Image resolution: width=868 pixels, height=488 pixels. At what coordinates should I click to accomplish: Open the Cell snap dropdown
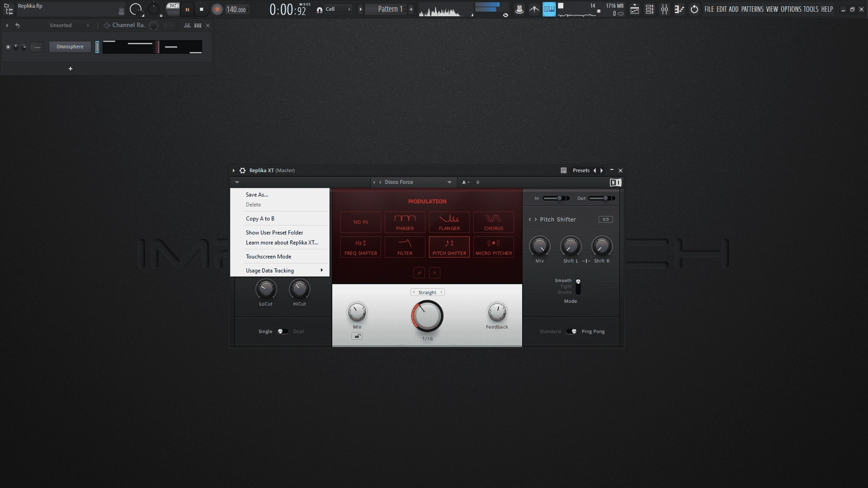coord(338,9)
